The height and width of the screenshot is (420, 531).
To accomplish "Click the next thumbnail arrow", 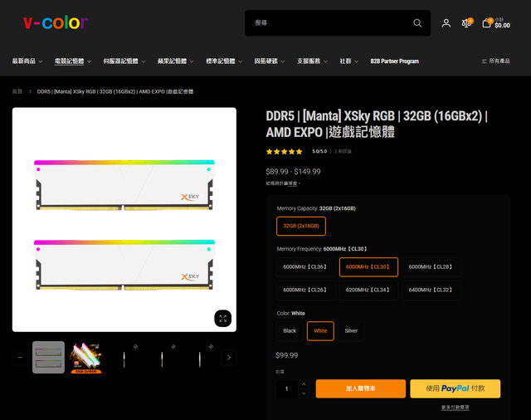I will [229, 358].
